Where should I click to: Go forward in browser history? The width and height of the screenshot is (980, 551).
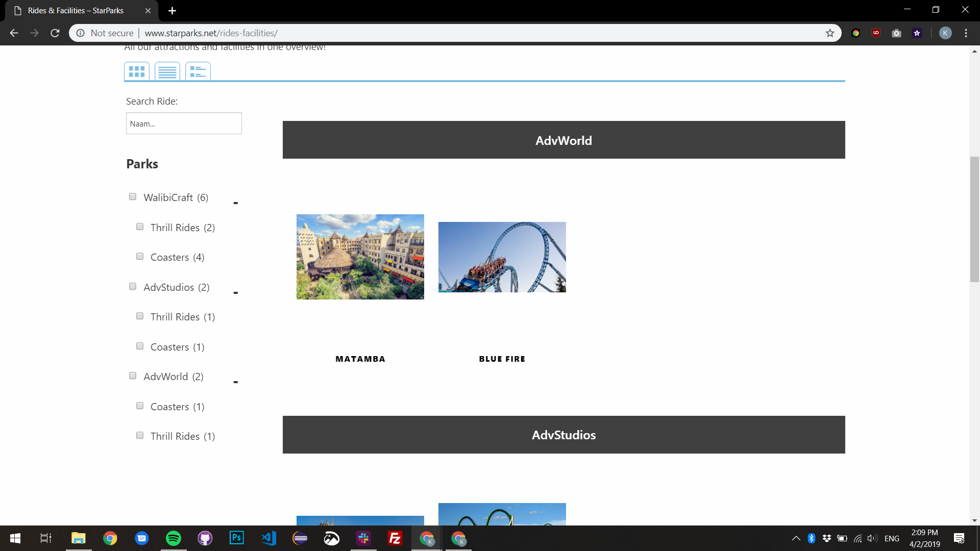pyautogui.click(x=34, y=33)
